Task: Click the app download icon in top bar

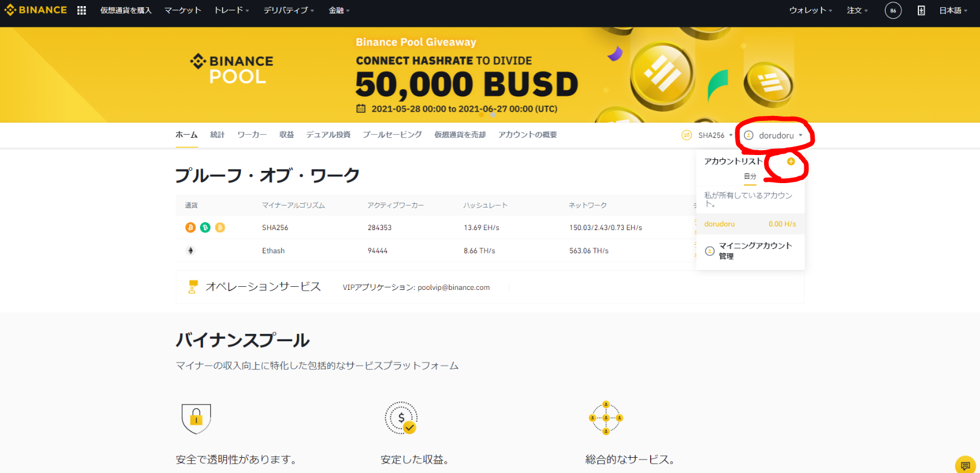Action: click(x=921, y=10)
